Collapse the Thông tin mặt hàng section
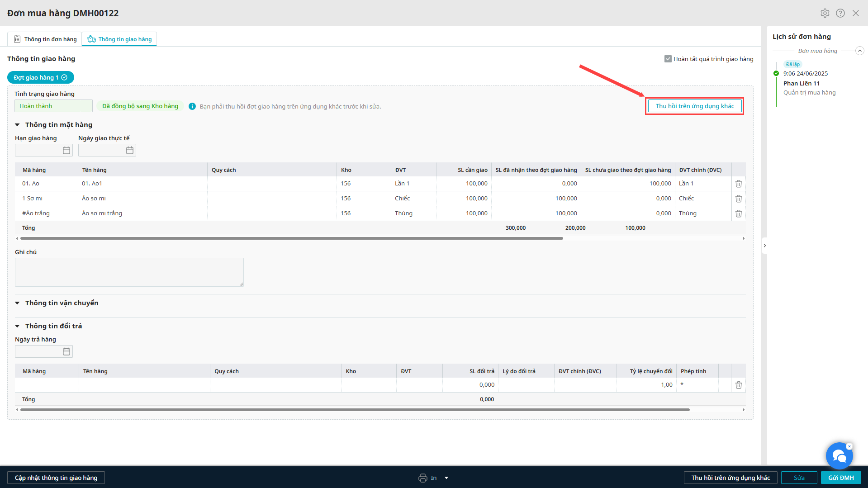This screenshot has width=868, height=488. [17, 125]
